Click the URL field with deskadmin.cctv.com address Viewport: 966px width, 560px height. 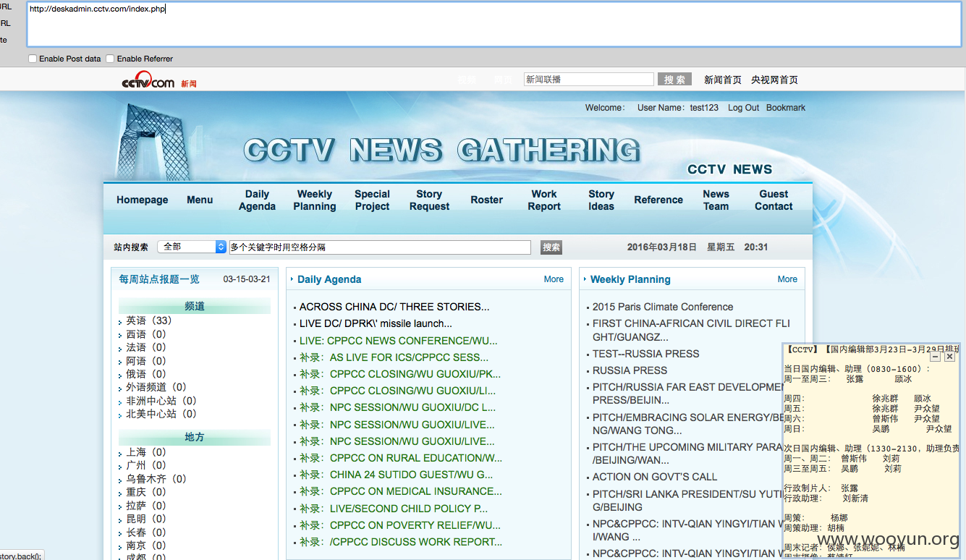494,24
